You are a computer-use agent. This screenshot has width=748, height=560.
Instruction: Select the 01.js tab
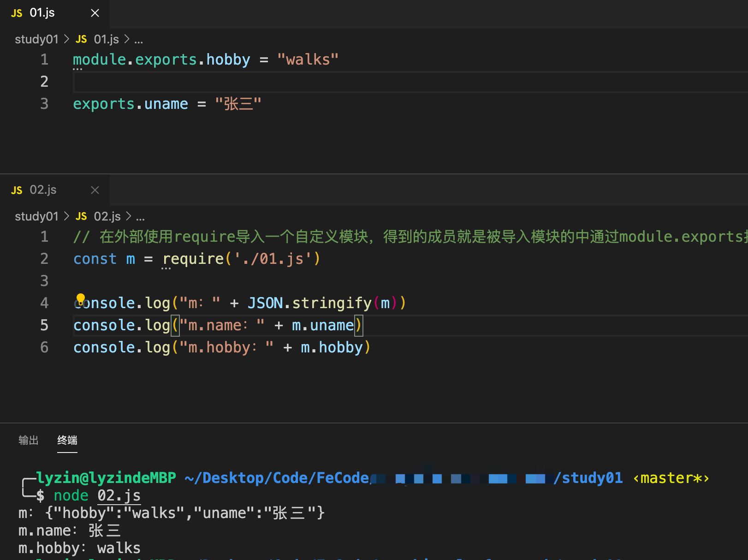(x=55, y=13)
